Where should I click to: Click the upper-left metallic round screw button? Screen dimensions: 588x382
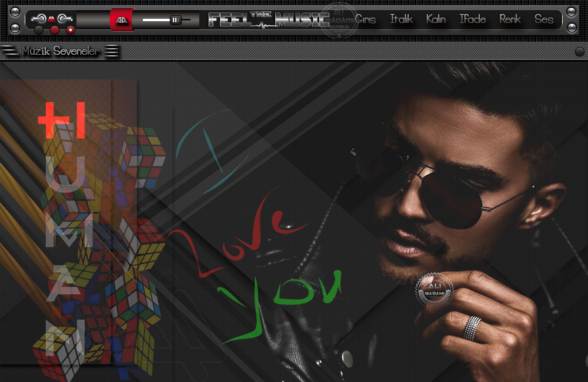click(15, 12)
